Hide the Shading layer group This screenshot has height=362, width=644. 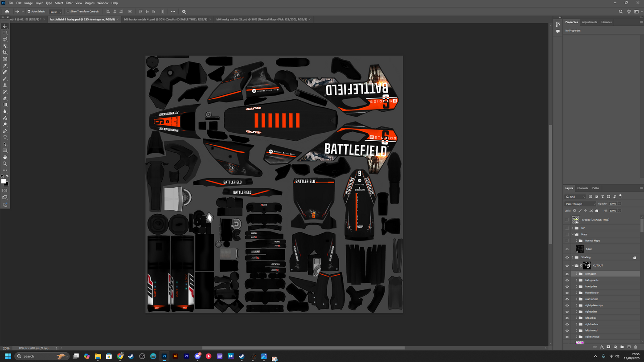click(x=567, y=257)
